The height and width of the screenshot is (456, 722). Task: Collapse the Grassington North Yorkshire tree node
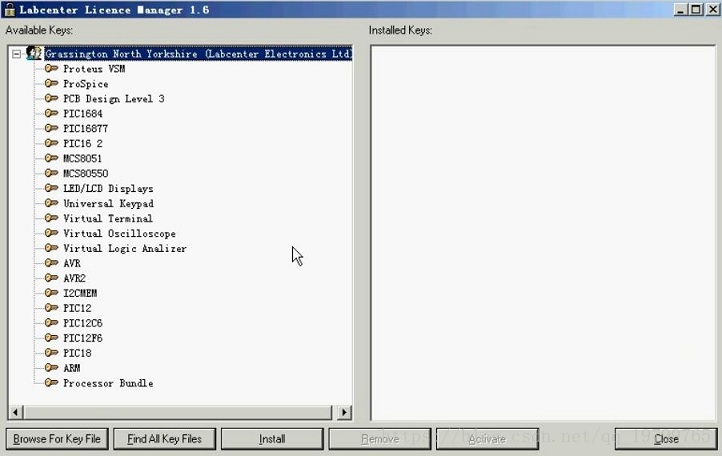point(17,54)
